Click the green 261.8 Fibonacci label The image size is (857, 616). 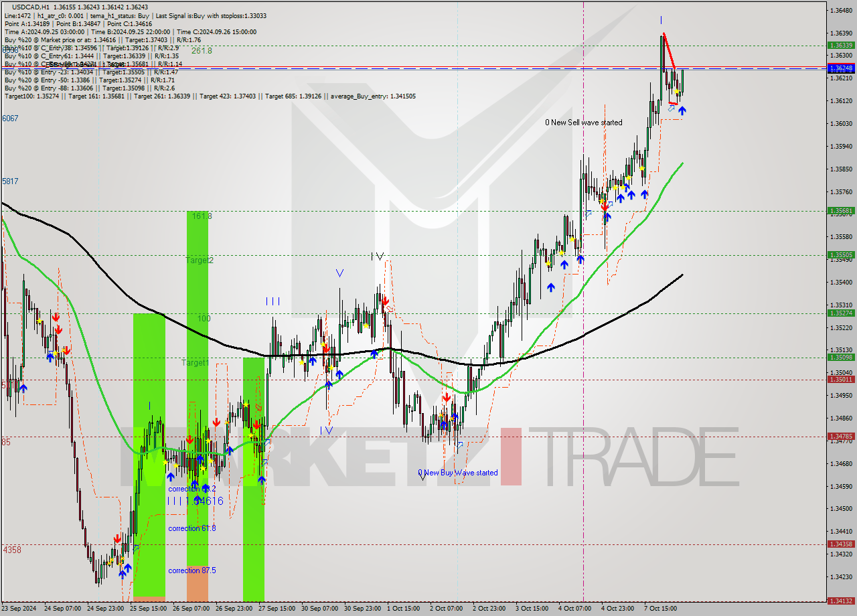pos(202,50)
